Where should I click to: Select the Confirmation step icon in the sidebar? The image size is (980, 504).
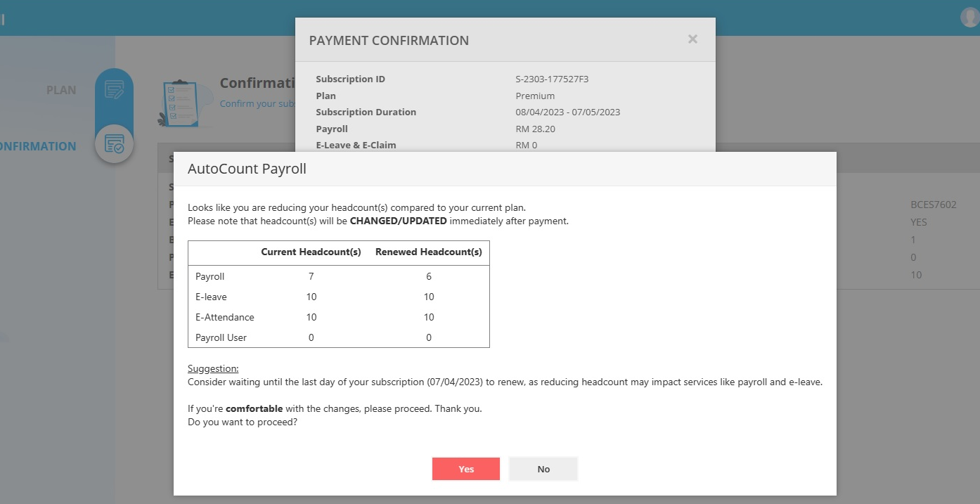click(114, 144)
